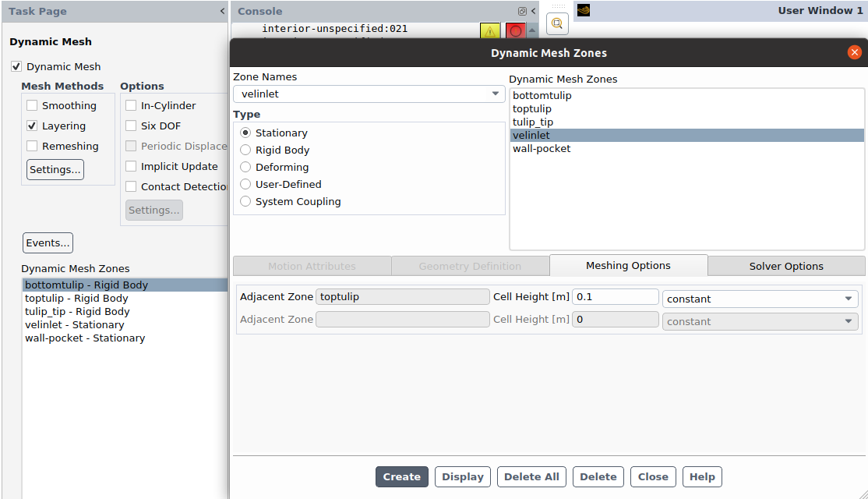Enable the Remeshing mesh method
This screenshot has height=499, width=868.
[32, 147]
